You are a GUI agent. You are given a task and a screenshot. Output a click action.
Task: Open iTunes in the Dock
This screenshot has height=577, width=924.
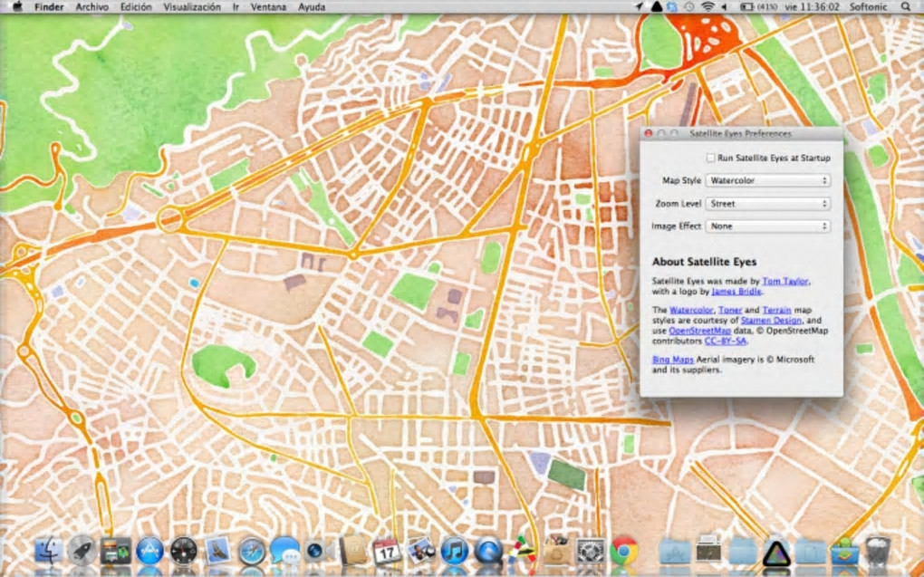click(454, 550)
